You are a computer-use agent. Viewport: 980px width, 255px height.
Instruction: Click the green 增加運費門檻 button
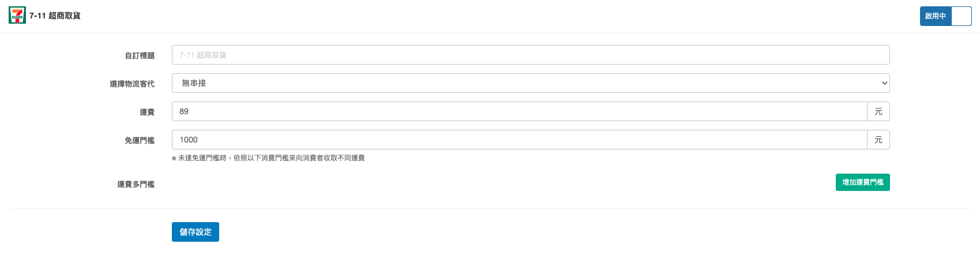(863, 182)
